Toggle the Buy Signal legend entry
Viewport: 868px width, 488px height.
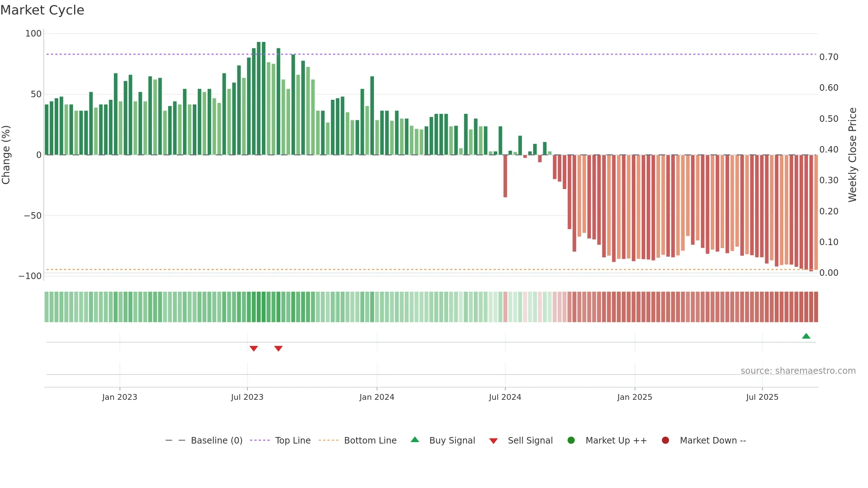click(443, 440)
